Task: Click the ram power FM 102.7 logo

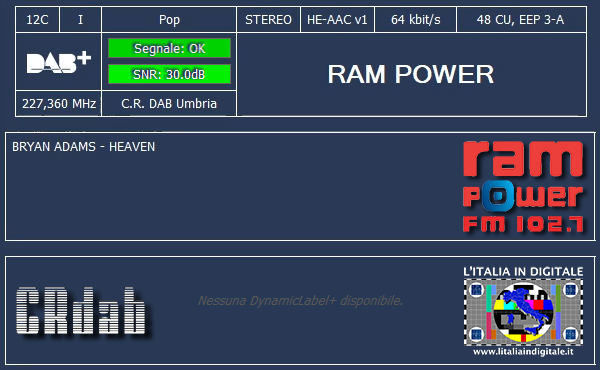Action: pos(523,186)
